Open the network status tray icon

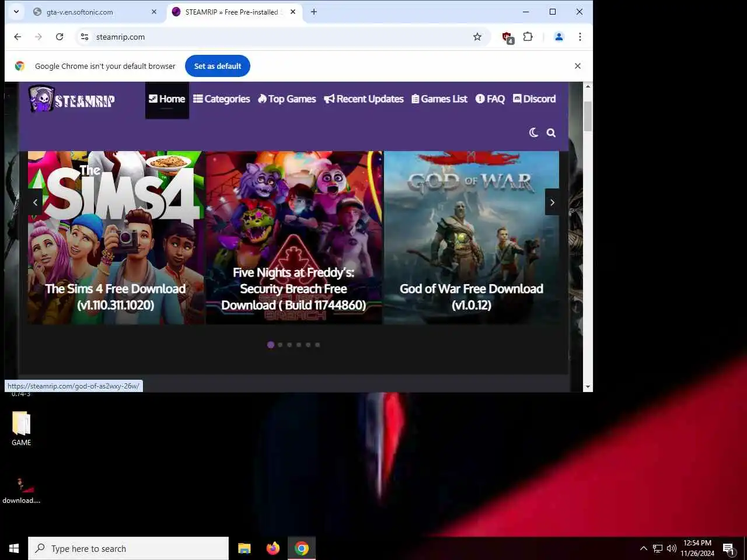pos(658,548)
